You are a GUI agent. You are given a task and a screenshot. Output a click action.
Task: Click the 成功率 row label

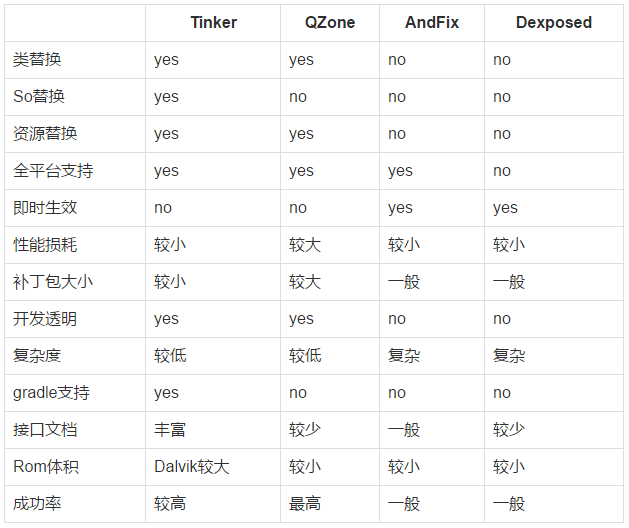37,504
